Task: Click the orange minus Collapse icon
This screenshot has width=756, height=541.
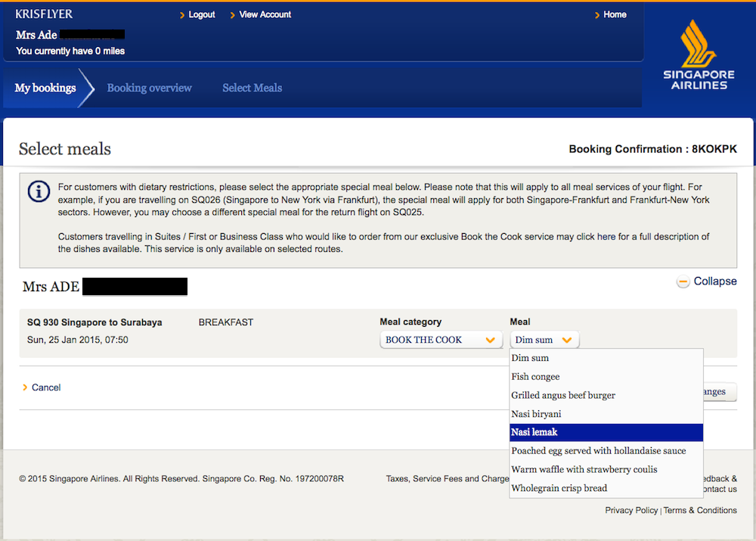Action: click(683, 281)
